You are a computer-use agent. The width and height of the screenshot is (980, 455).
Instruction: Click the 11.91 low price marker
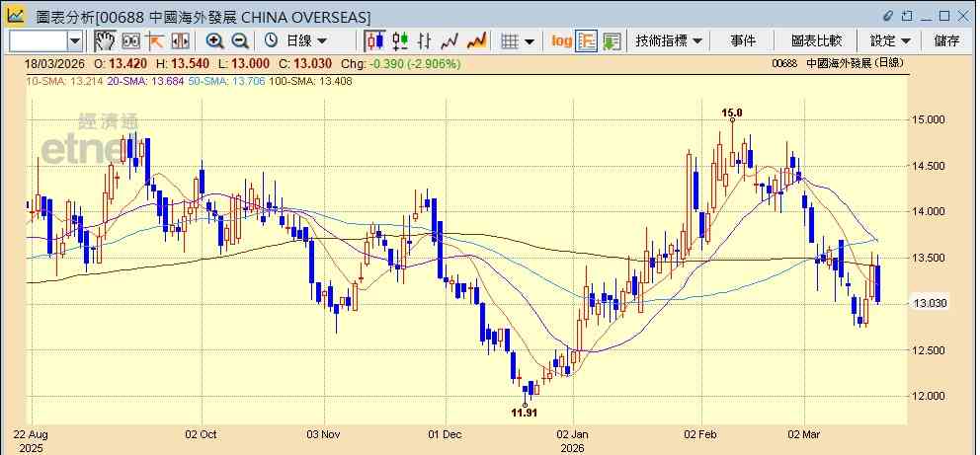tap(524, 413)
